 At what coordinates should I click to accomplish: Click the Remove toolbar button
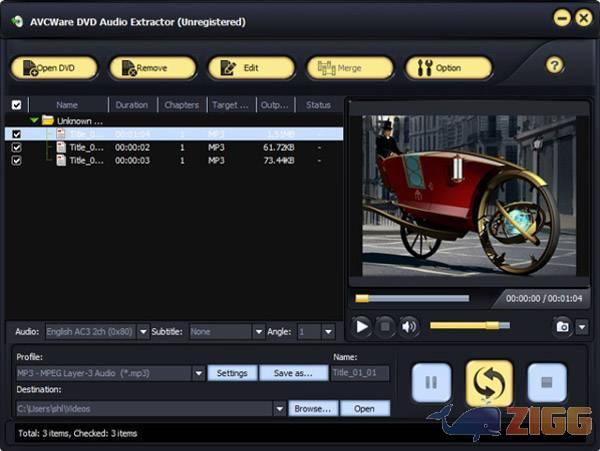[x=152, y=68]
